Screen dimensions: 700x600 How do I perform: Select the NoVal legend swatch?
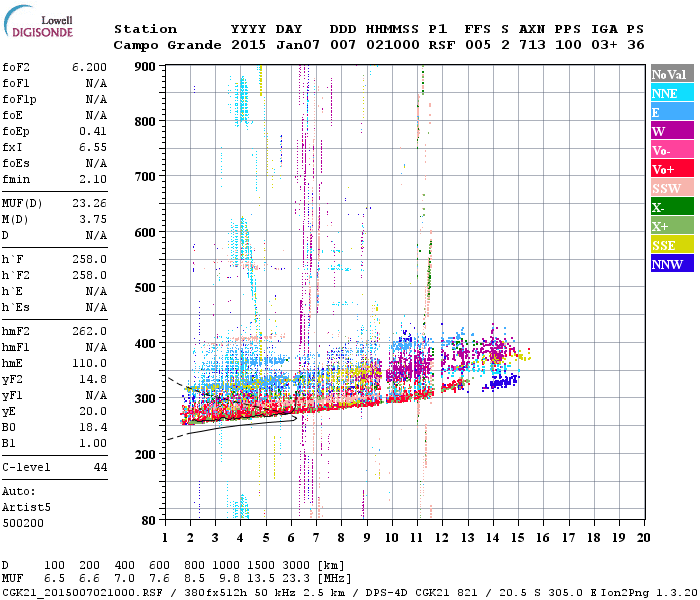(x=672, y=74)
